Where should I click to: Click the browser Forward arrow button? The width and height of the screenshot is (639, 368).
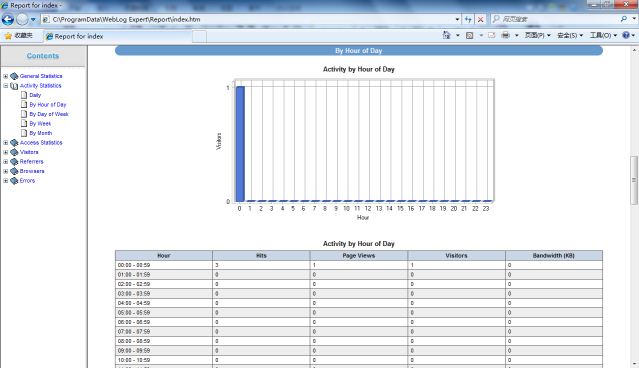(22, 19)
